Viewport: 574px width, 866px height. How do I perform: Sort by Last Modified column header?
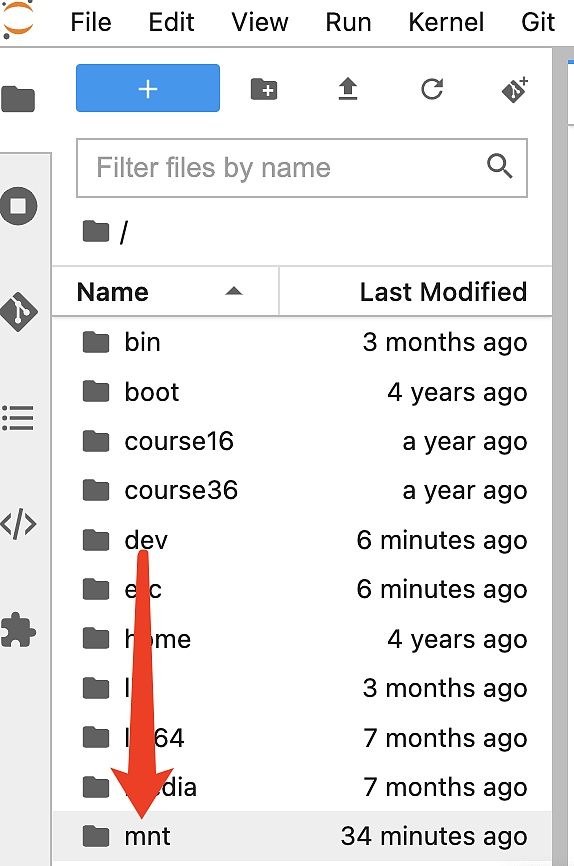[415, 292]
